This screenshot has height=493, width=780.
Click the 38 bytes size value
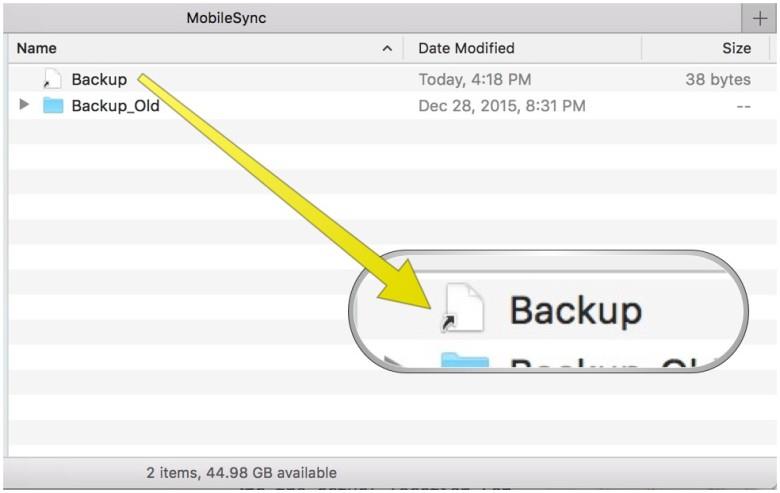coord(718,80)
